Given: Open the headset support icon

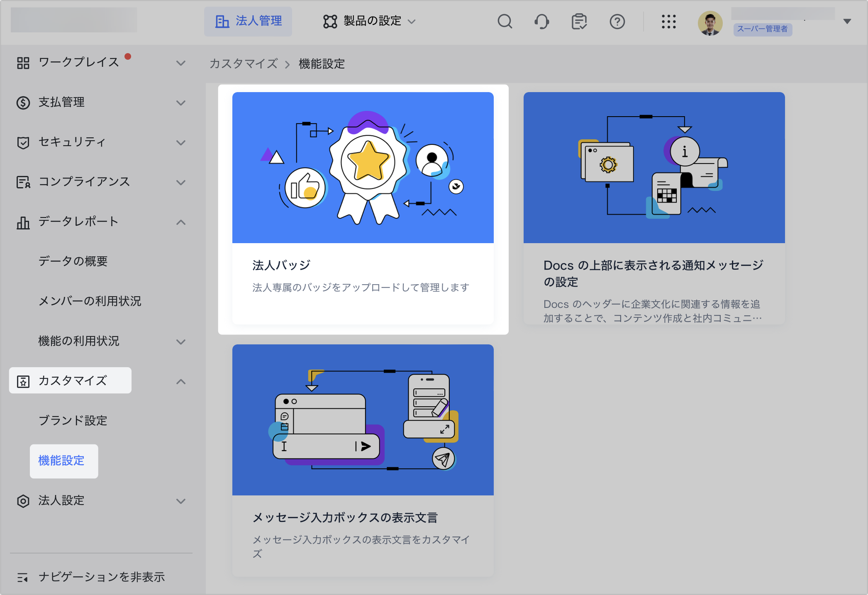Looking at the screenshot, I should (541, 21).
